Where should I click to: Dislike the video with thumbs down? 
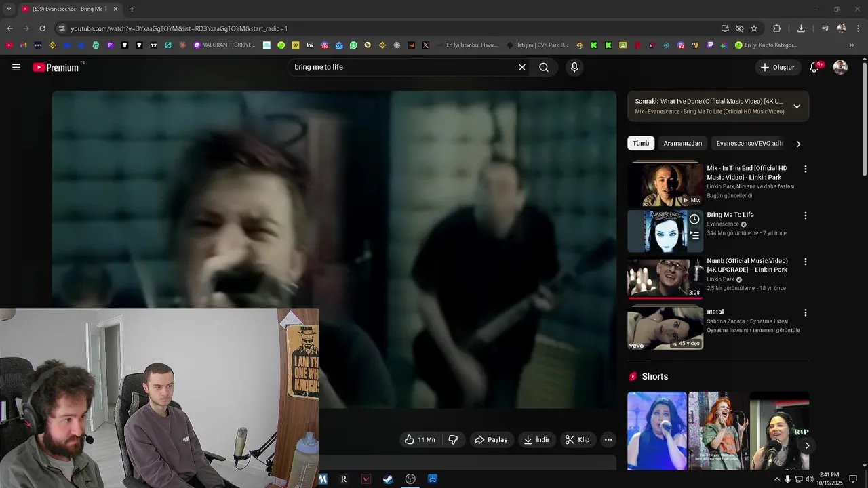click(453, 440)
